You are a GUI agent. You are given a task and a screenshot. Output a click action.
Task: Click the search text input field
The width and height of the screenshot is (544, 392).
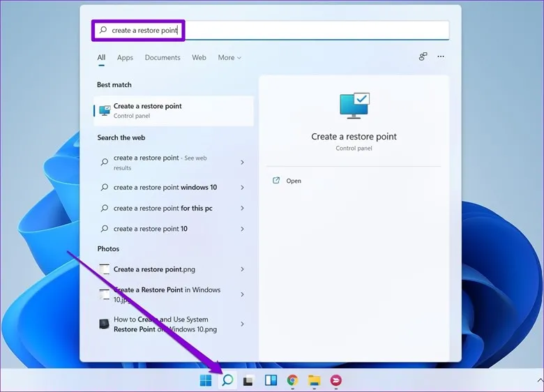click(x=279, y=31)
